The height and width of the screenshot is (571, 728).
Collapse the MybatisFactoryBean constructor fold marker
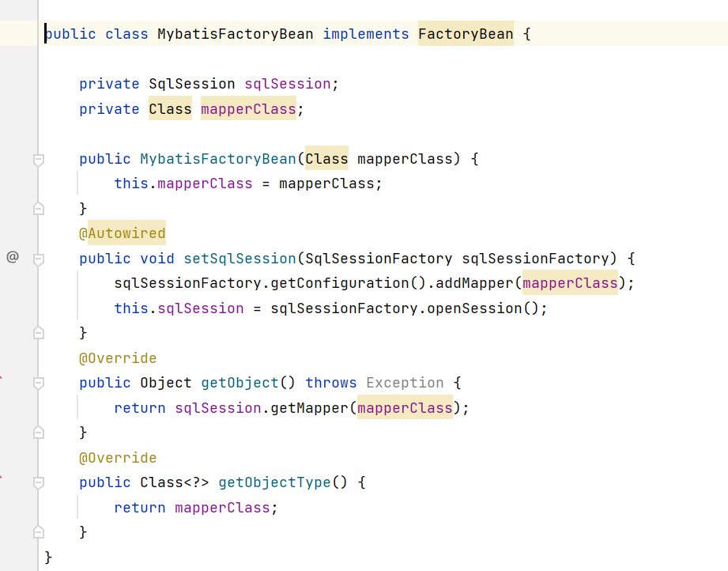click(38, 160)
